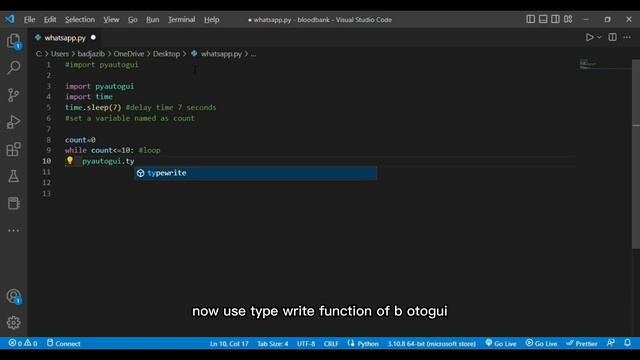
Task: Open the Customize Layout icon
Action: coord(568,19)
